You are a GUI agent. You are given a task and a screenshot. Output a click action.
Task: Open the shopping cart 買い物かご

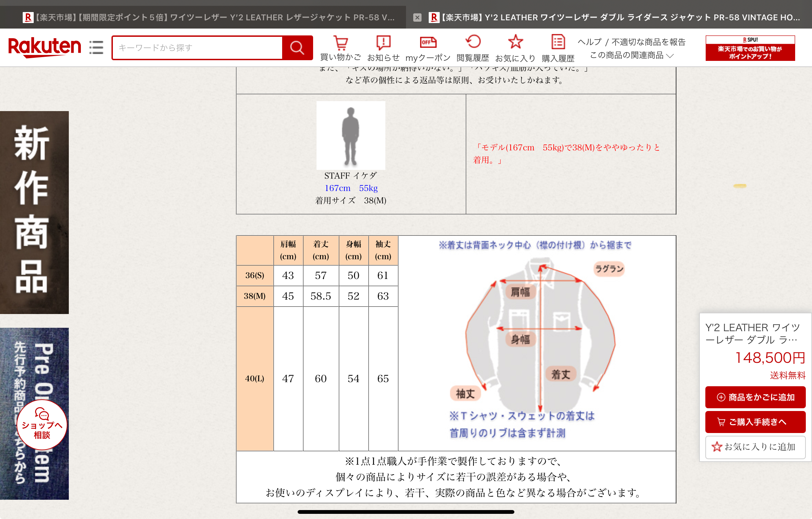pos(341,48)
